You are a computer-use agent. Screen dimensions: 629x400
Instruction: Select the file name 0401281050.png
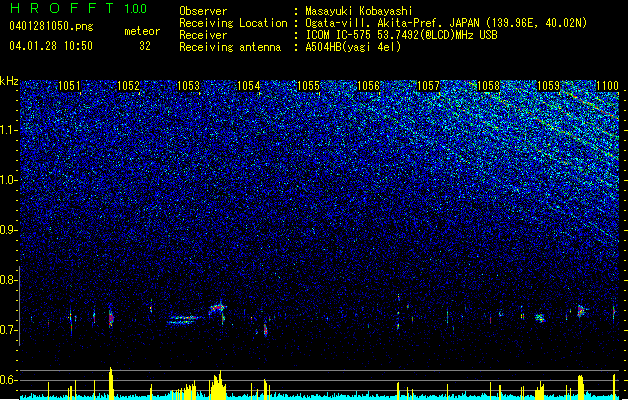[x=51, y=26]
